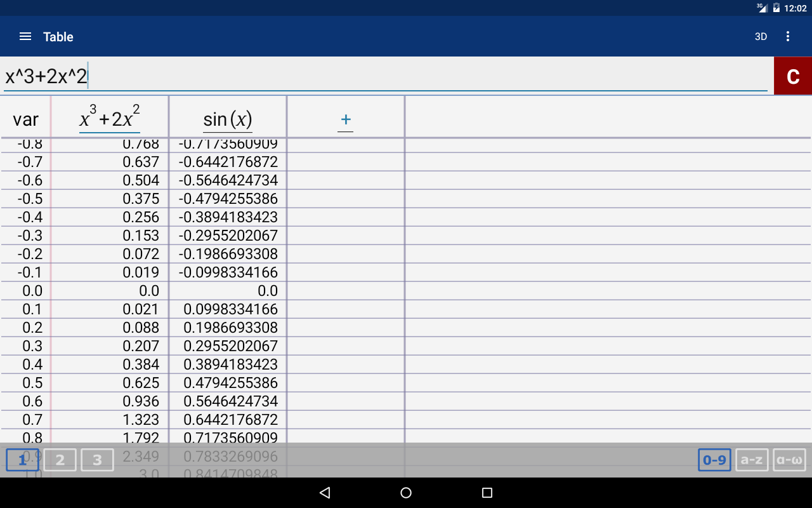Open the three-dot overflow menu
Screen dimensions: 812x508
pyautogui.click(x=788, y=37)
